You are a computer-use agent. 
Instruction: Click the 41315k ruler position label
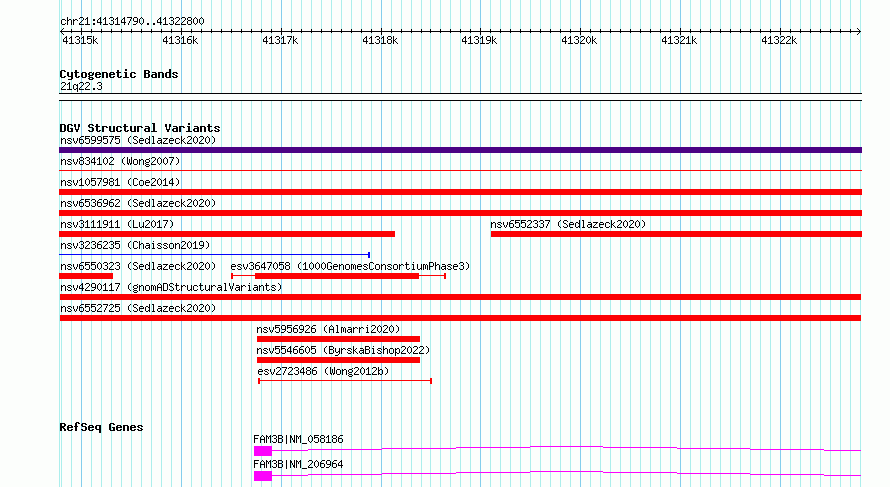80,40
